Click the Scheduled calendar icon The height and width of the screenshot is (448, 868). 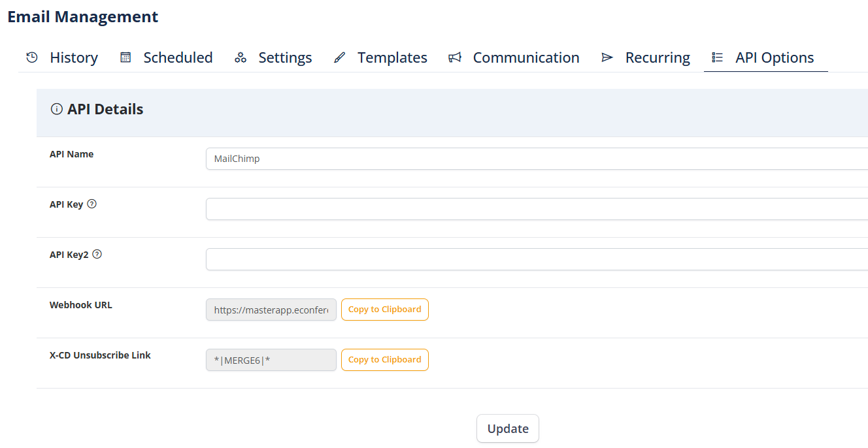pos(125,57)
